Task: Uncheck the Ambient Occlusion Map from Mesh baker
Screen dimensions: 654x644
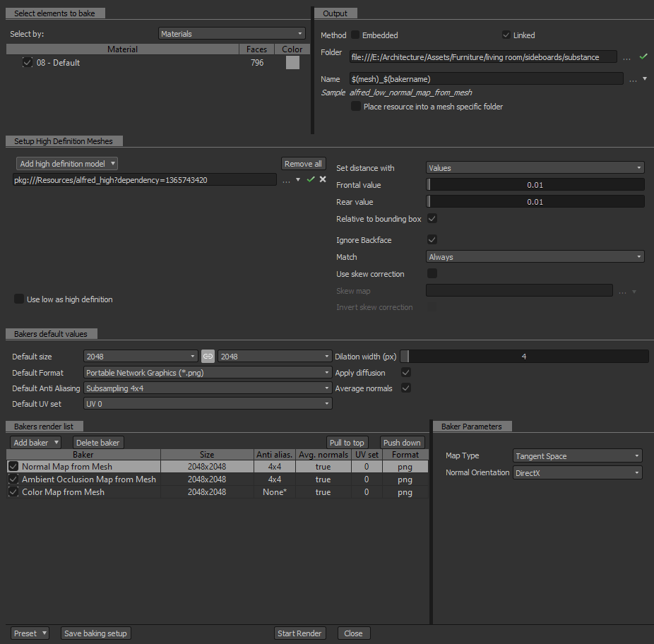Action: click(x=13, y=479)
